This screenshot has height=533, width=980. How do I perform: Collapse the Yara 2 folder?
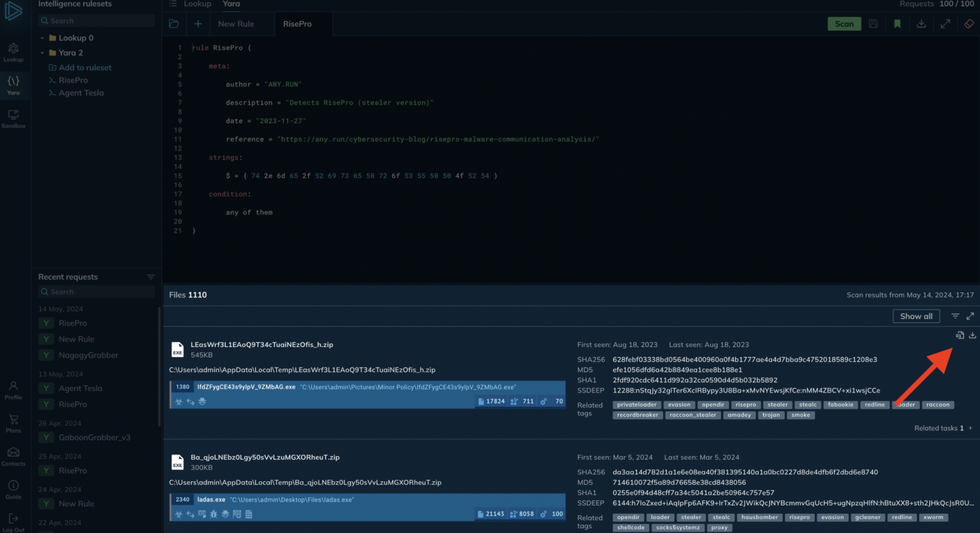pos(42,52)
